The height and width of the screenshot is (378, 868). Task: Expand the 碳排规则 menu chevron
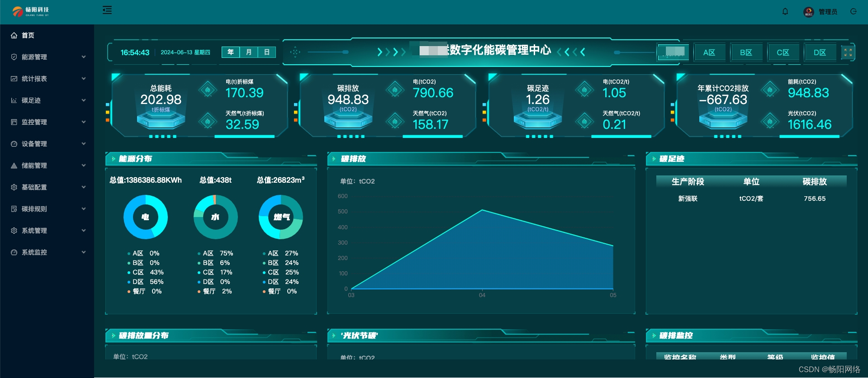pyautogui.click(x=84, y=209)
